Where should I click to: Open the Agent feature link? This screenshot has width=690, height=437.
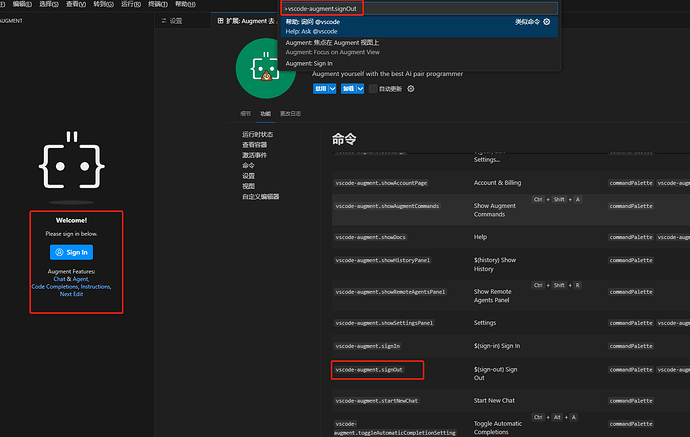(x=81, y=279)
